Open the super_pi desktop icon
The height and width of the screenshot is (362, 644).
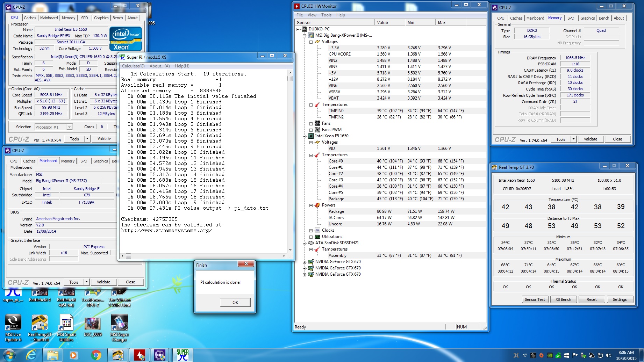pos(13,295)
